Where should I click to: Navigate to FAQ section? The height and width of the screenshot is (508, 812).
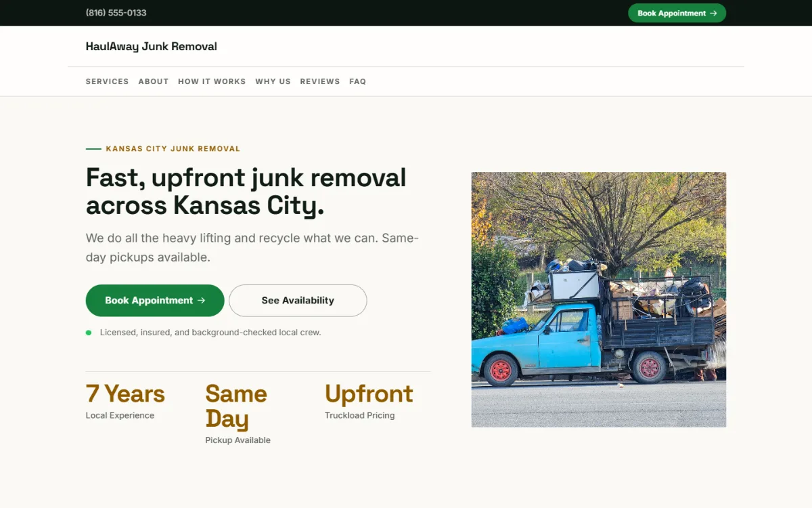(x=358, y=81)
